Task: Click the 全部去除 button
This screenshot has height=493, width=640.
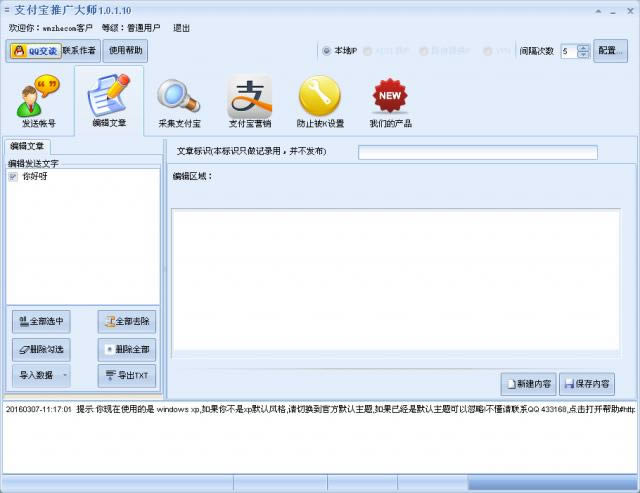Action: tap(127, 321)
